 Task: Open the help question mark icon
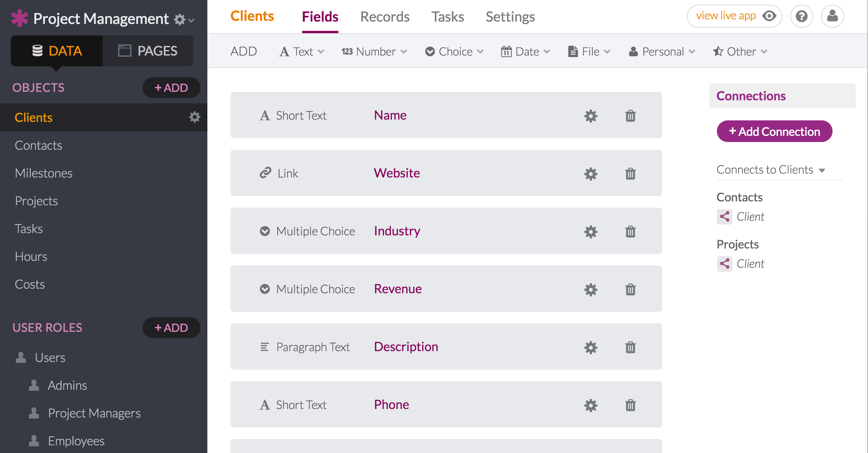(801, 17)
